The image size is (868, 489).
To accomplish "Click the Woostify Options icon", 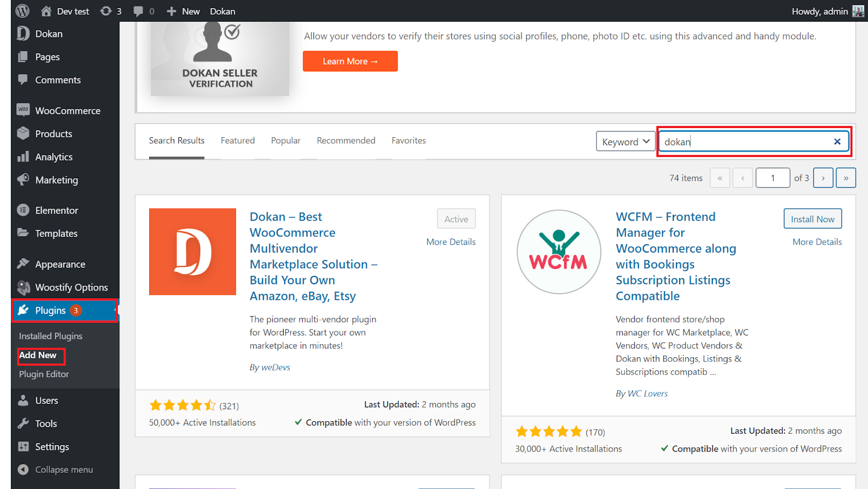I will tap(23, 287).
